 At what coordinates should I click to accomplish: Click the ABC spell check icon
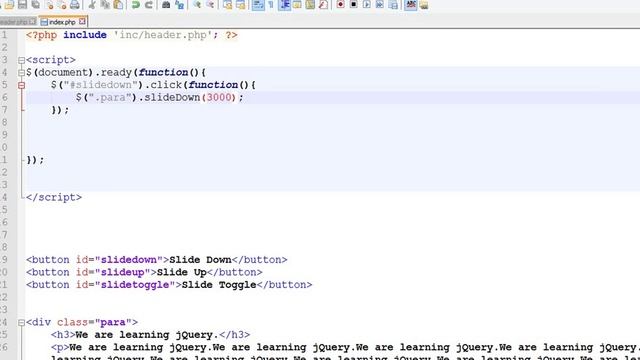click(411, 4)
